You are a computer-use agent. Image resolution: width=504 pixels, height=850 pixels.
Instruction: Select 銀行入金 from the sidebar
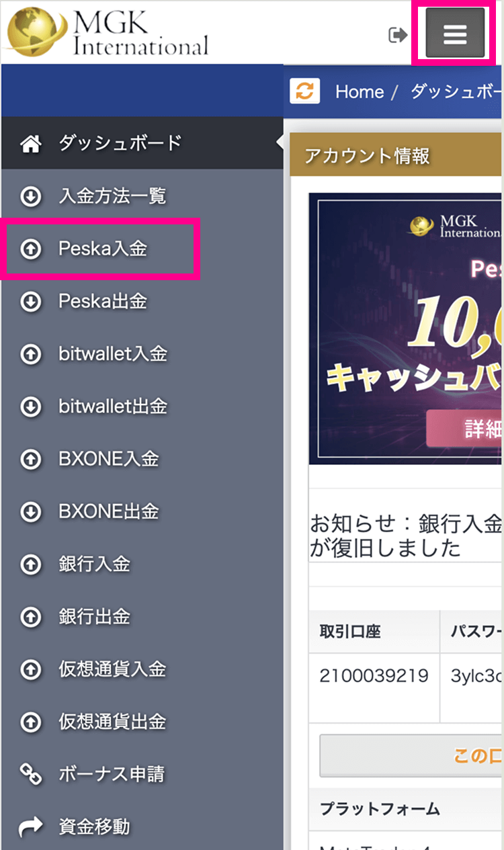pyautogui.click(x=142, y=564)
